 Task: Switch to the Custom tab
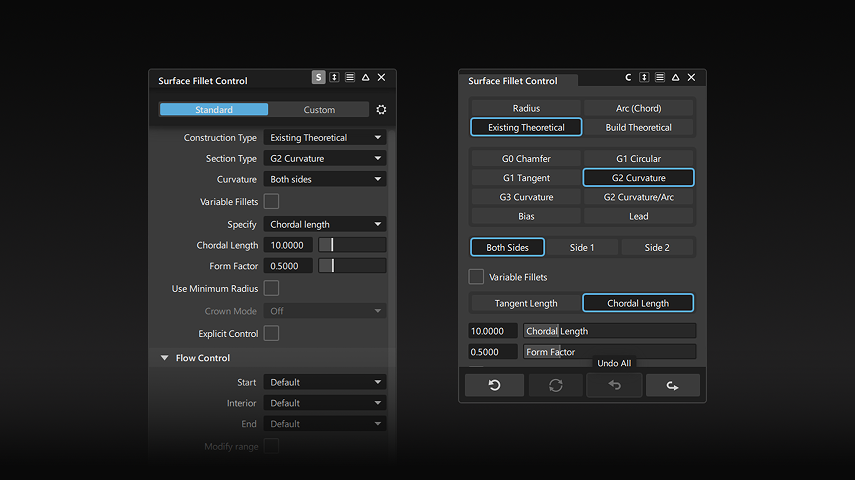click(x=319, y=110)
